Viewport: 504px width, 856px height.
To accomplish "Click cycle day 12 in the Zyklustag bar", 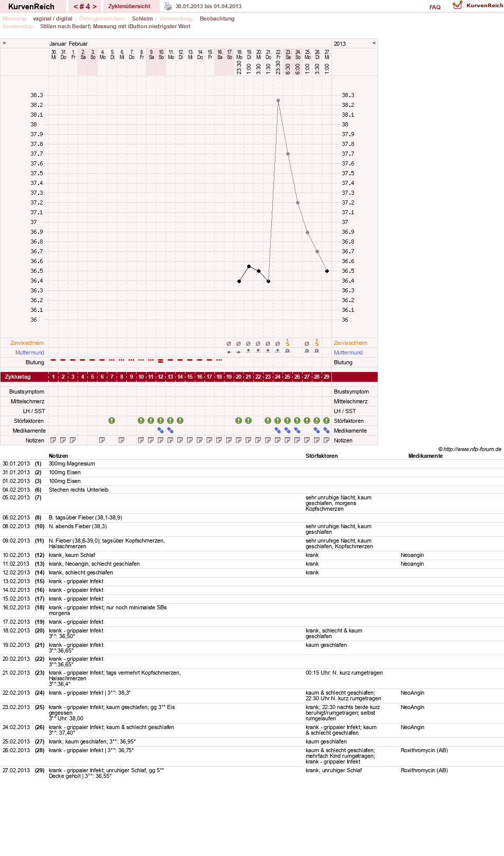I will point(161,377).
